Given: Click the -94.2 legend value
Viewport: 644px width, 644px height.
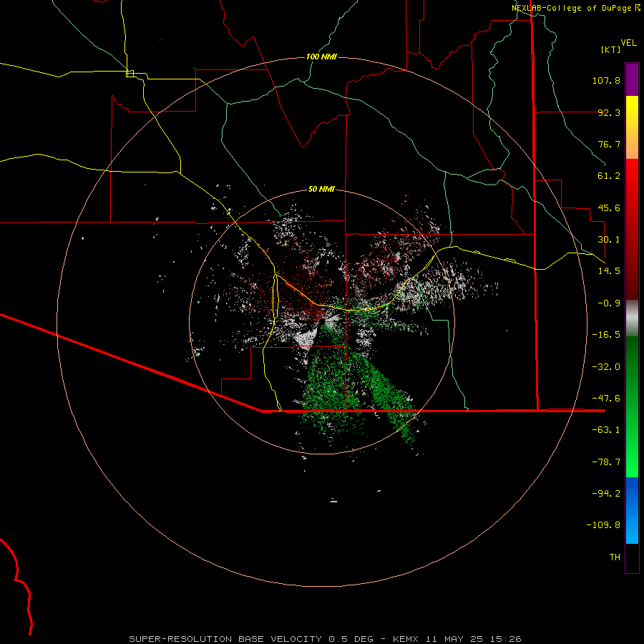Looking at the screenshot, I should (x=606, y=494).
